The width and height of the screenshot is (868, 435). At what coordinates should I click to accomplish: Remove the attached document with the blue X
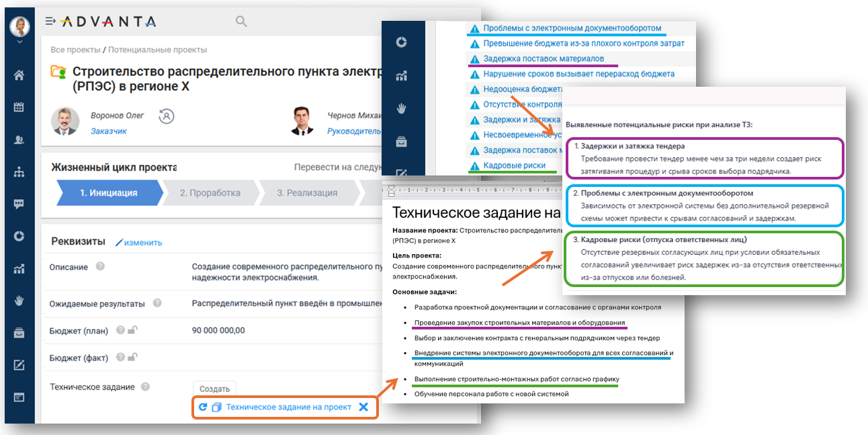coord(363,407)
